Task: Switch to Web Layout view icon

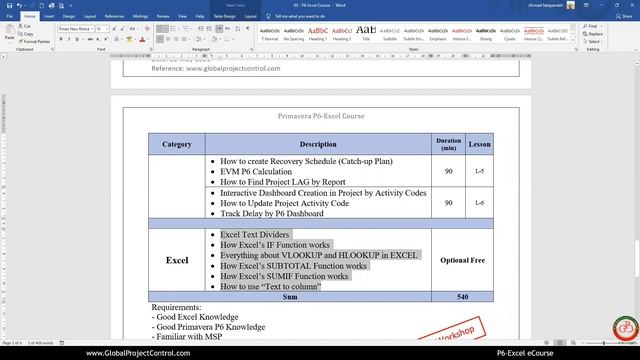Action: point(573,343)
